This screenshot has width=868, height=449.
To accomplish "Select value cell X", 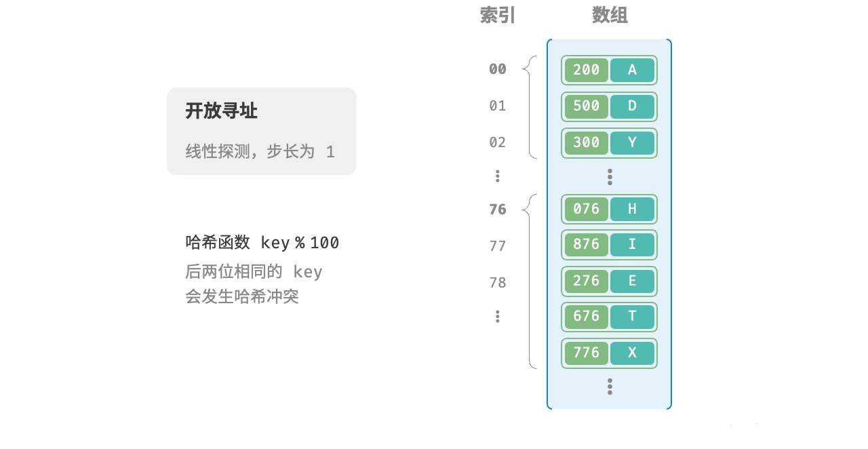I will [632, 353].
